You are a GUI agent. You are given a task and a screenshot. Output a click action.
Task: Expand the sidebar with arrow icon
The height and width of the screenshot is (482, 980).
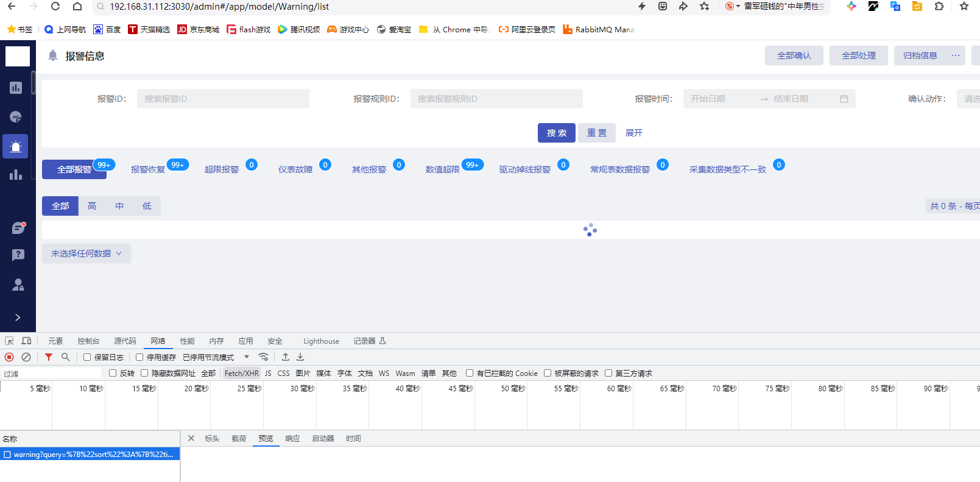tap(18, 317)
